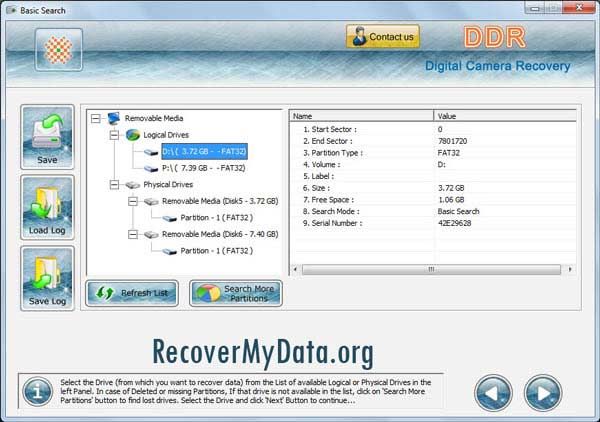600x422 pixels.
Task: Click the Name column header
Action: coord(362,116)
